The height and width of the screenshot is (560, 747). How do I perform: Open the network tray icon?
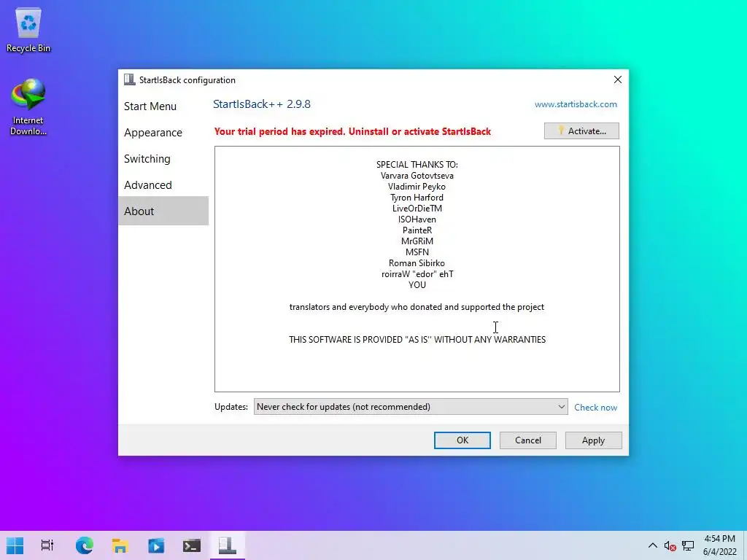tap(687, 545)
